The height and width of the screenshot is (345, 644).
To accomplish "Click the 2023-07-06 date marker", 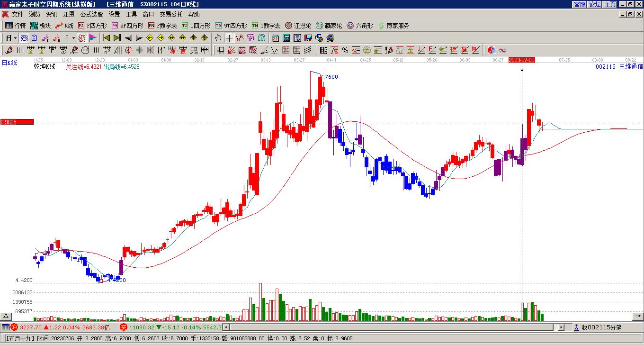I will (x=522, y=60).
